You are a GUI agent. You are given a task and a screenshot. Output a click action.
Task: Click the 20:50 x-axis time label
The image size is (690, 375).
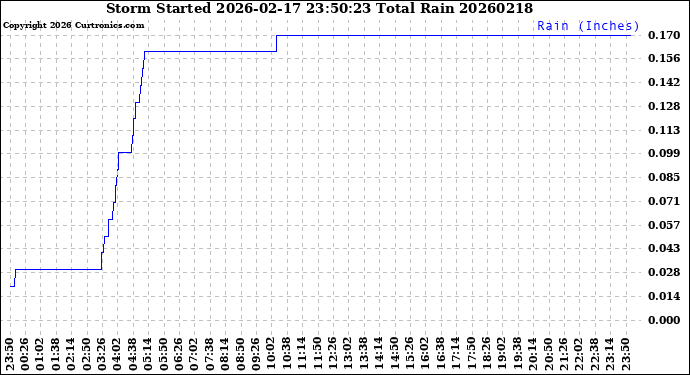coord(548,354)
